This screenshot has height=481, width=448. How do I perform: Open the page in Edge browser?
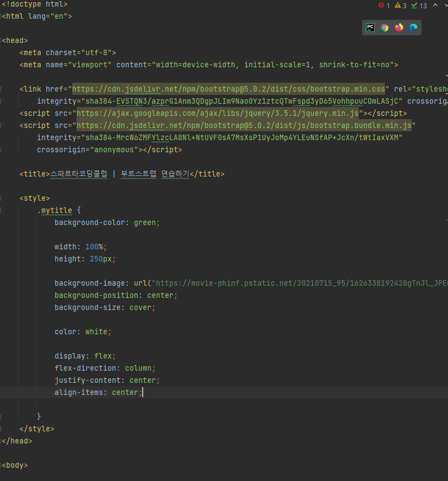point(413,28)
